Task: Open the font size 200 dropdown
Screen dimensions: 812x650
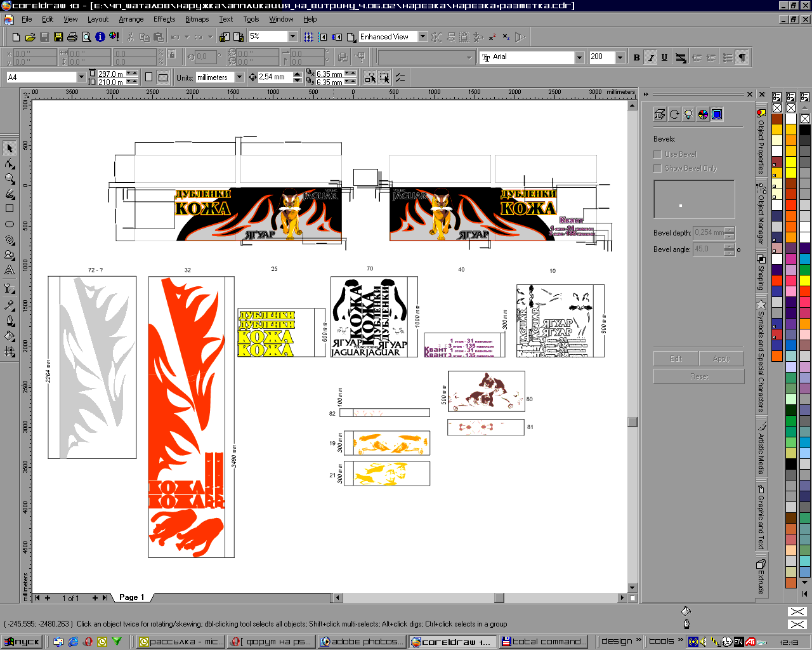Action: coord(620,57)
